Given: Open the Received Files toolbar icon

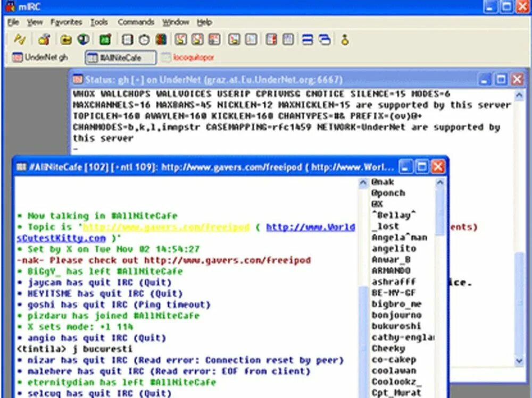Looking at the screenshot, I should tap(234, 40).
